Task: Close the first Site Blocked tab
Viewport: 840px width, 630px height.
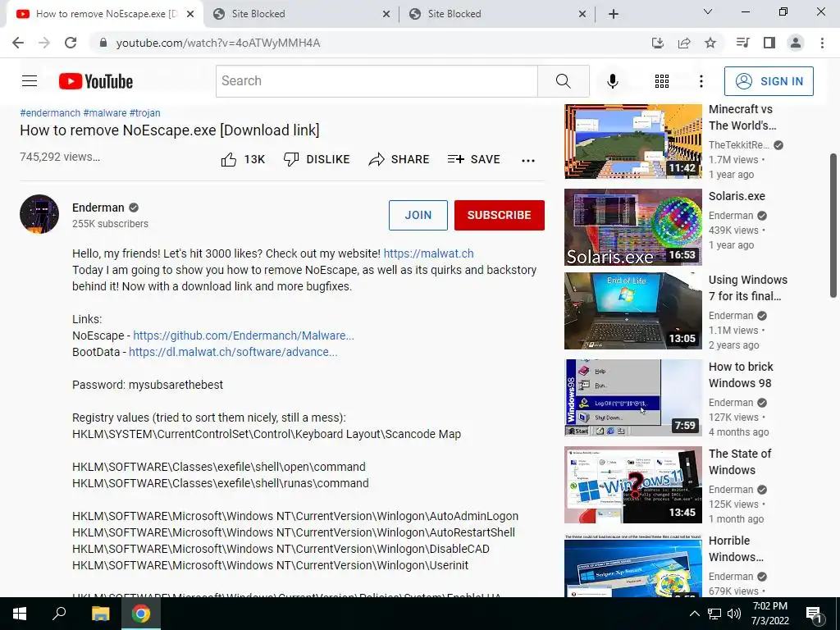Action: (x=386, y=14)
